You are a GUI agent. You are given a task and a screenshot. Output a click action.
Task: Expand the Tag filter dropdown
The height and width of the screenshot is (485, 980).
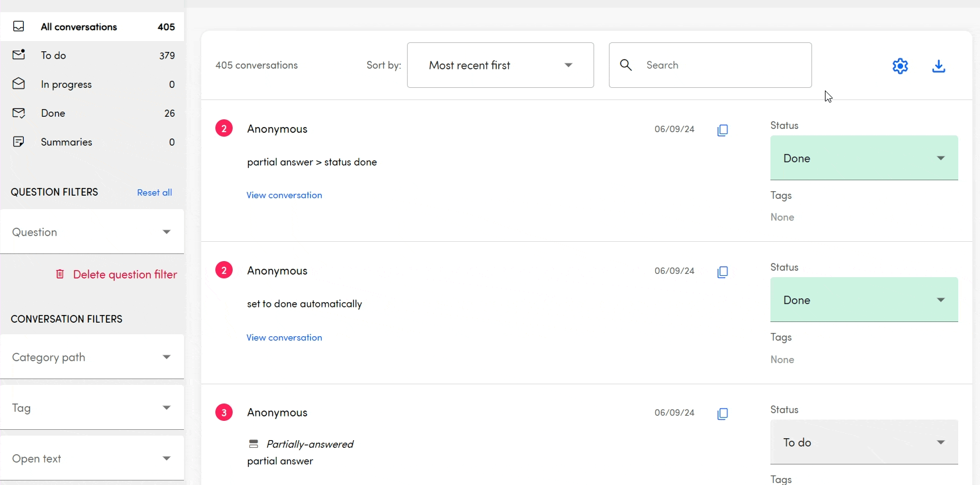(x=92, y=407)
